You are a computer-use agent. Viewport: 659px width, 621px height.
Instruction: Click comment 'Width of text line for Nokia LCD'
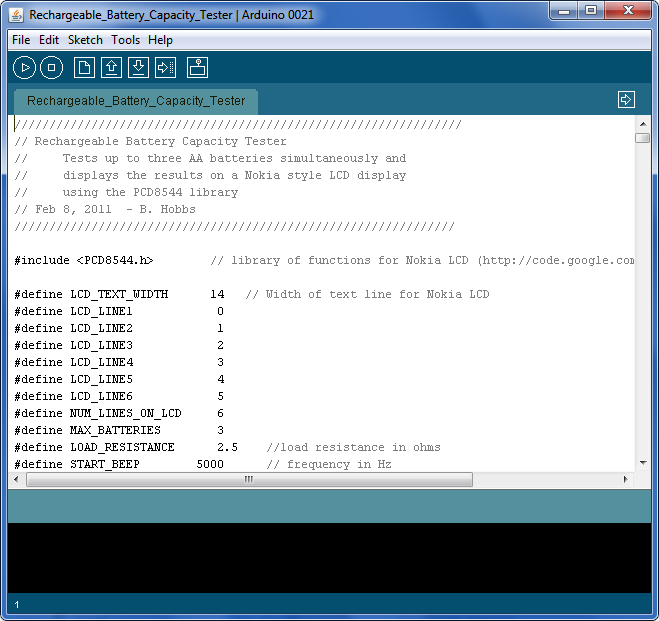click(377, 294)
